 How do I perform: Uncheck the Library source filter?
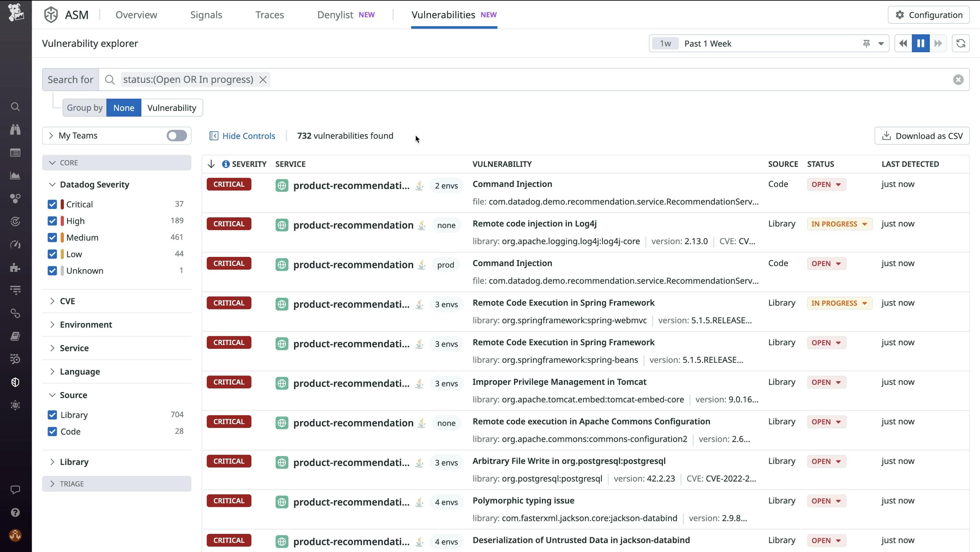[x=52, y=415]
